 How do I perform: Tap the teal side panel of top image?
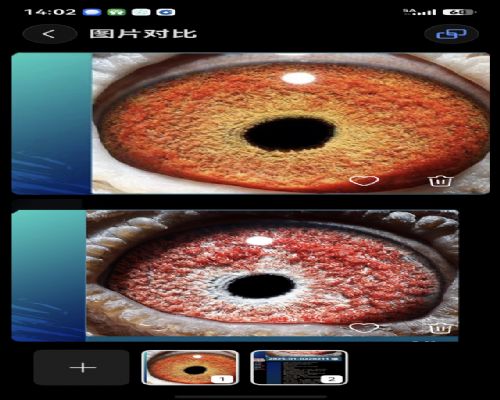click(x=52, y=123)
